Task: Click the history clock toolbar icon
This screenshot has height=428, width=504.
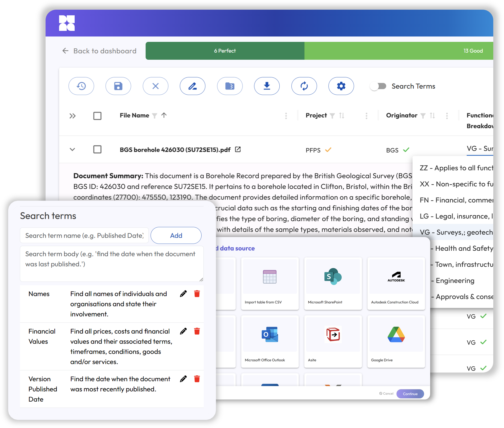Action: click(81, 86)
